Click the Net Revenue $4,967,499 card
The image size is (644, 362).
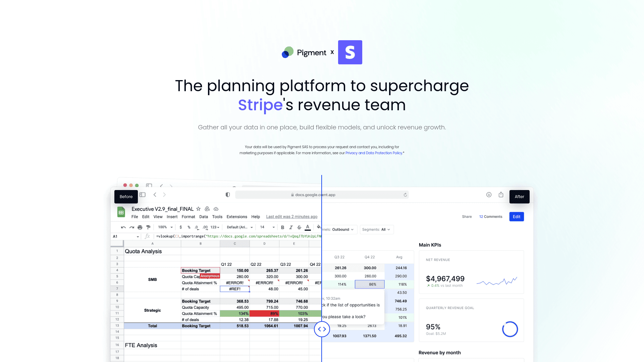[471, 272]
